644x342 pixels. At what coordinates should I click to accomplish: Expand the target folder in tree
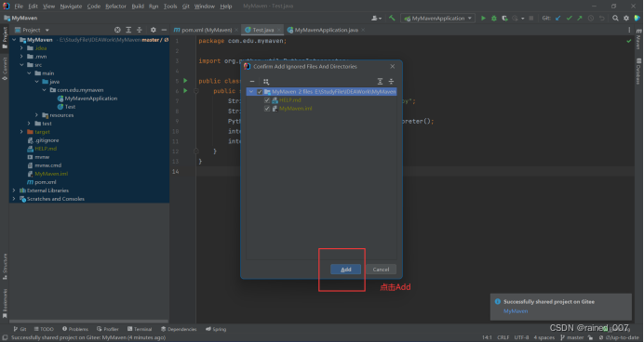point(21,132)
